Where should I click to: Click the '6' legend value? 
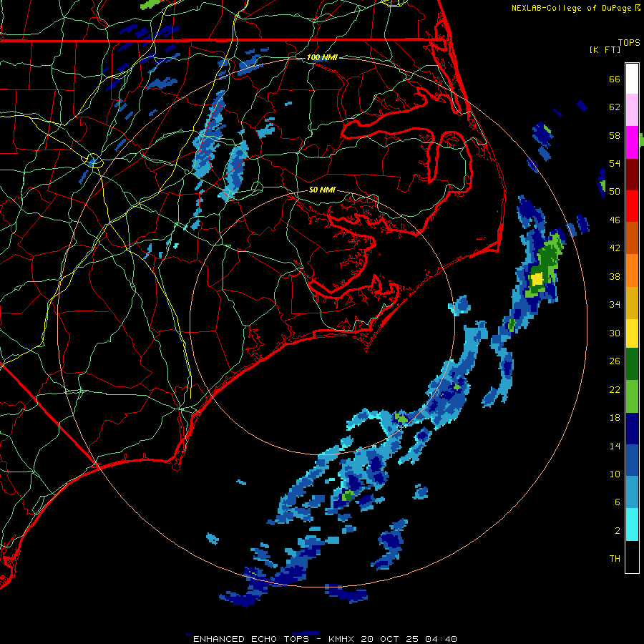[617, 502]
